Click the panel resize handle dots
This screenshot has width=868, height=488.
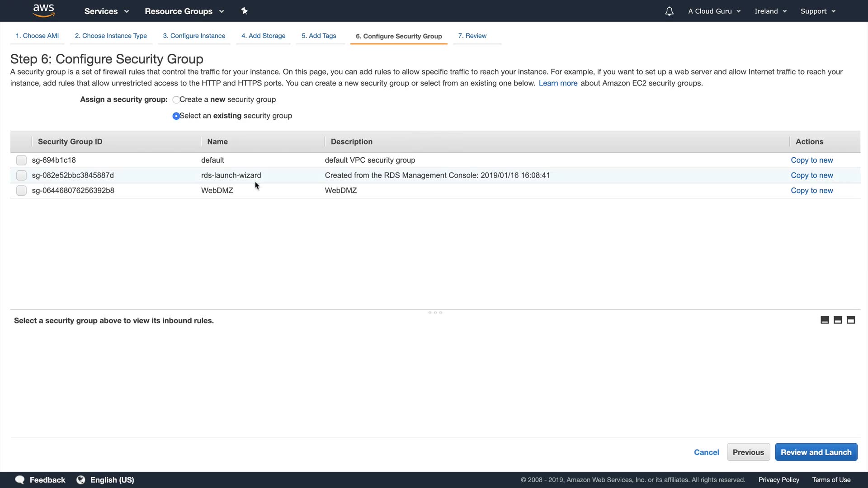pyautogui.click(x=435, y=312)
